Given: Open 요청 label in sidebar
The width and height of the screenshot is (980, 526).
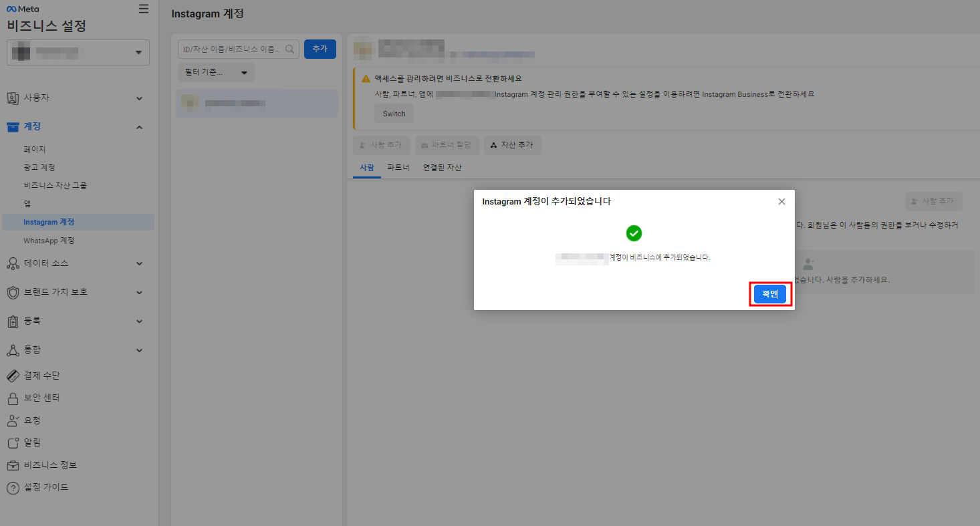Looking at the screenshot, I should click(x=33, y=420).
